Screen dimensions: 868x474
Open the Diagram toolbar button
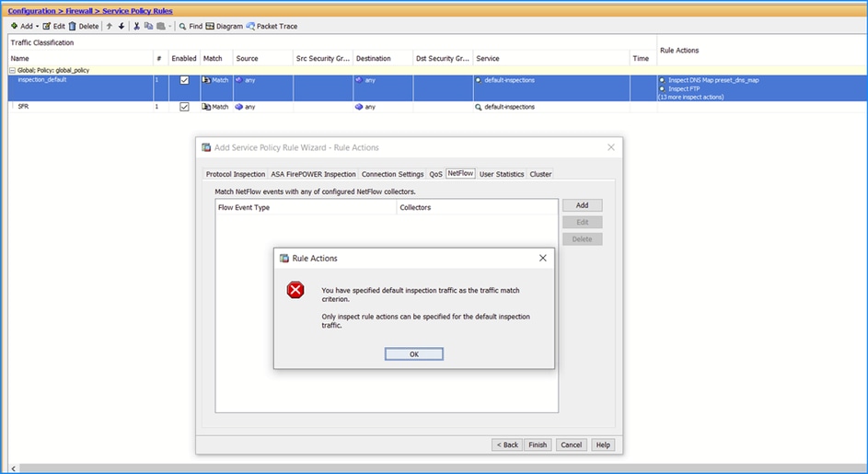(x=225, y=26)
